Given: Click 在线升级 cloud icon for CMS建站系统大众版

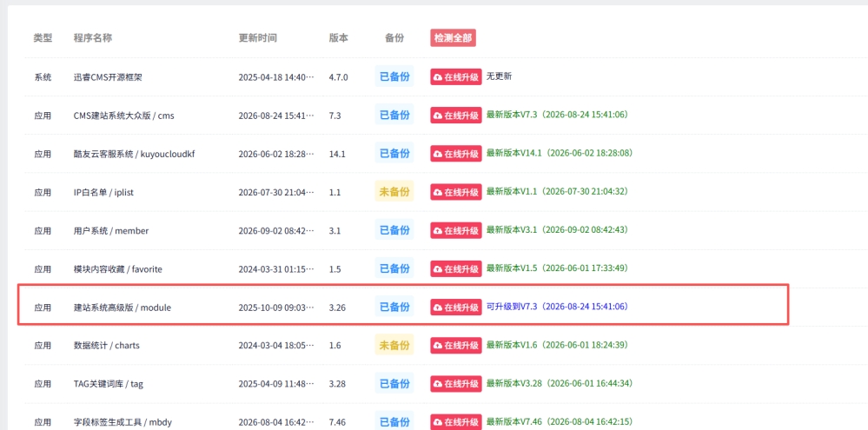Looking at the screenshot, I should click(x=437, y=116).
